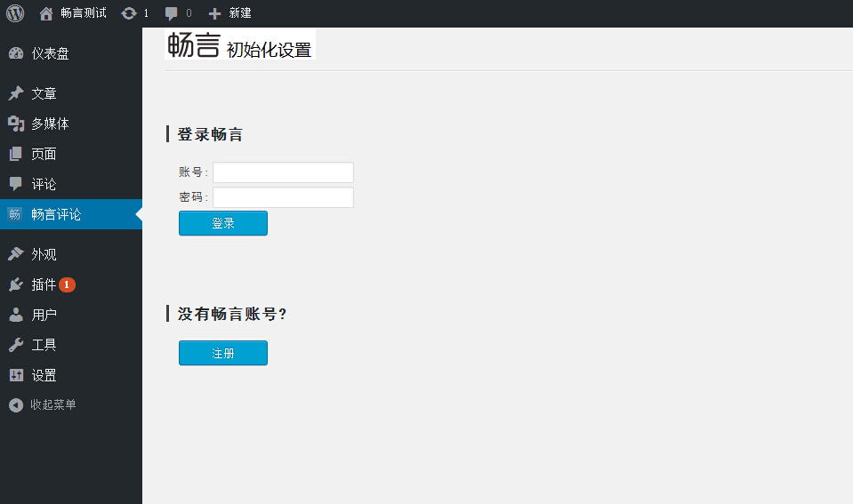
Task: Go to 页面 pages menu
Action: (x=44, y=154)
